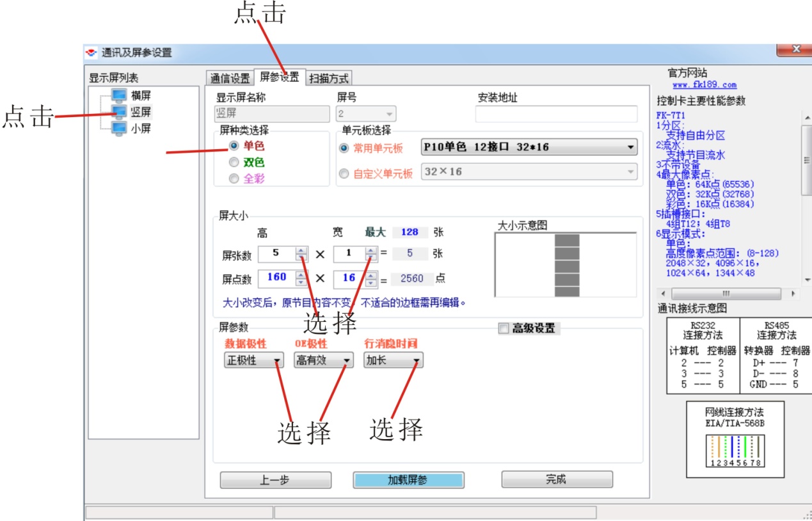Viewport: 812px width, 521px height.
Task: Choose the 自定义单元板 radio option
Action: tap(344, 173)
